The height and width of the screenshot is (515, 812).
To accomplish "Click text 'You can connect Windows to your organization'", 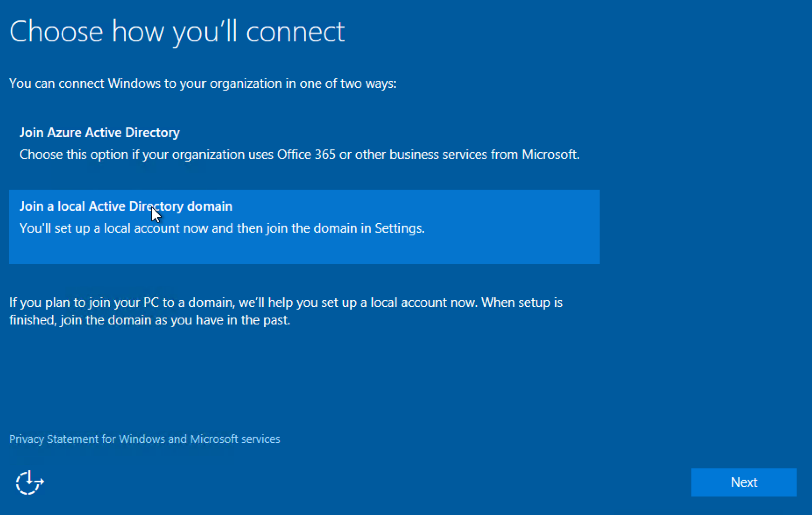I will (145, 83).
